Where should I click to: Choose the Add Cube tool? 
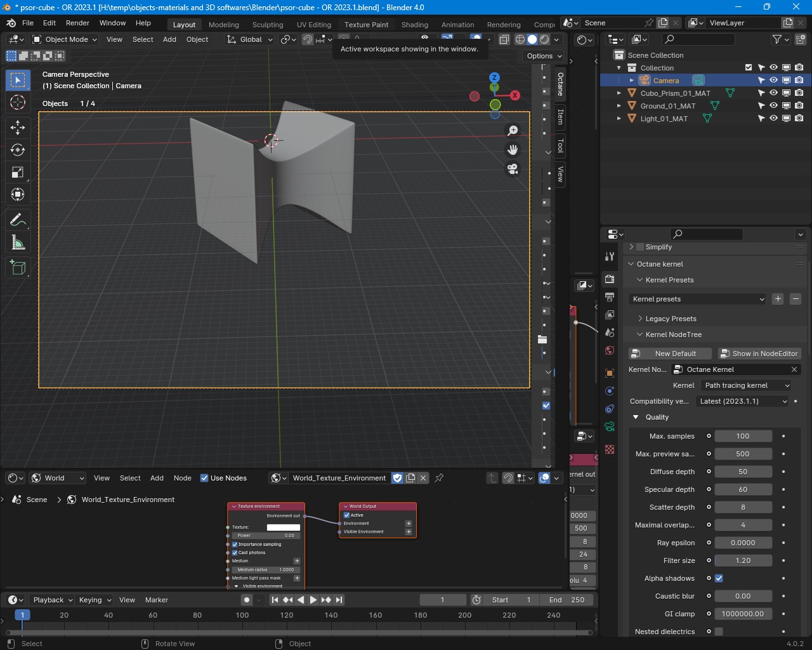[18, 268]
